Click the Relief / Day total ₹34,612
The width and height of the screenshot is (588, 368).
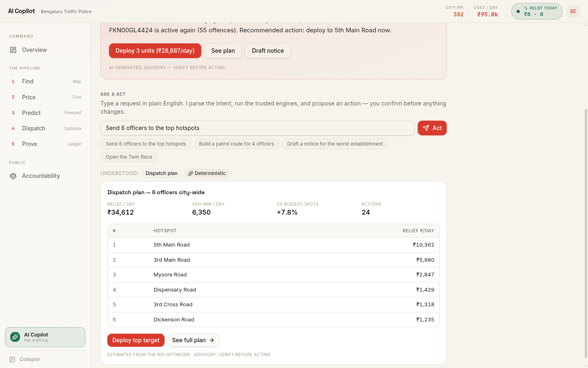[120, 213]
